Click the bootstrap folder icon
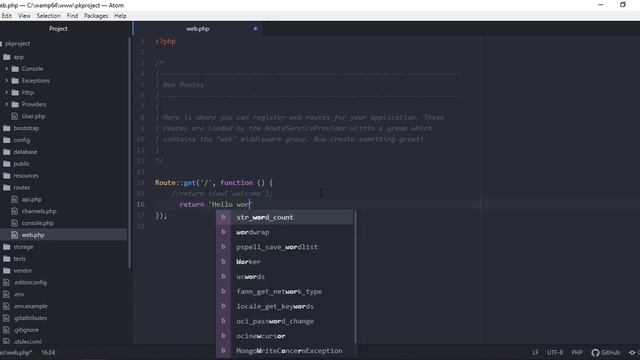Screen dimensions: 640x360 (7, 128)
